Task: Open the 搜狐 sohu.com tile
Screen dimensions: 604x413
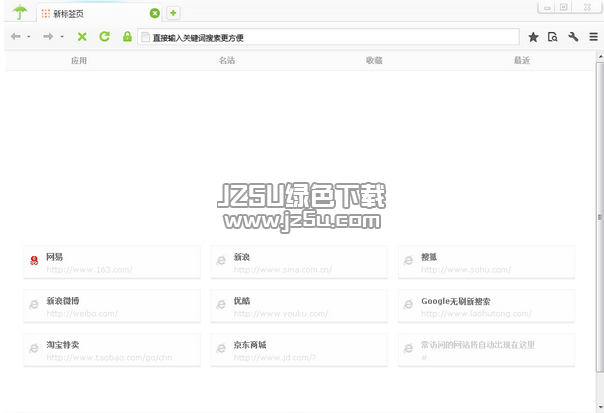Action: [x=487, y=262]
